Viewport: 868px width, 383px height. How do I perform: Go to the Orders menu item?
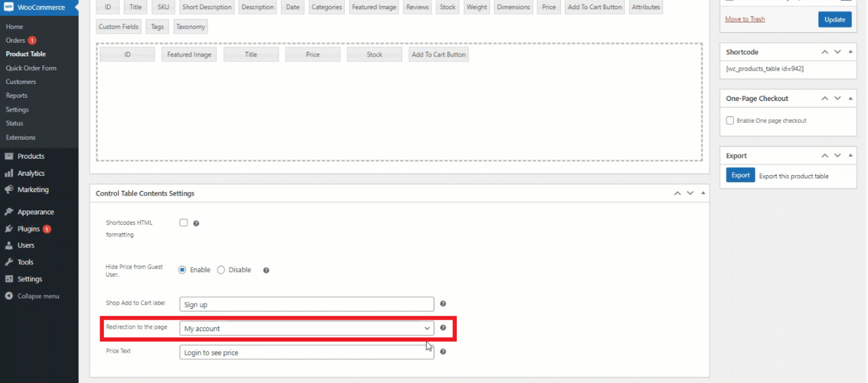pyautogui.click(x=16, y=41)
